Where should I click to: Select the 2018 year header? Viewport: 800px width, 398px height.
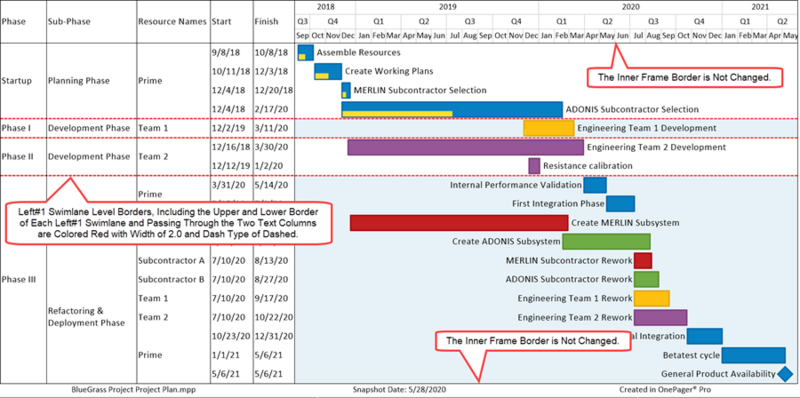point(326,7)
